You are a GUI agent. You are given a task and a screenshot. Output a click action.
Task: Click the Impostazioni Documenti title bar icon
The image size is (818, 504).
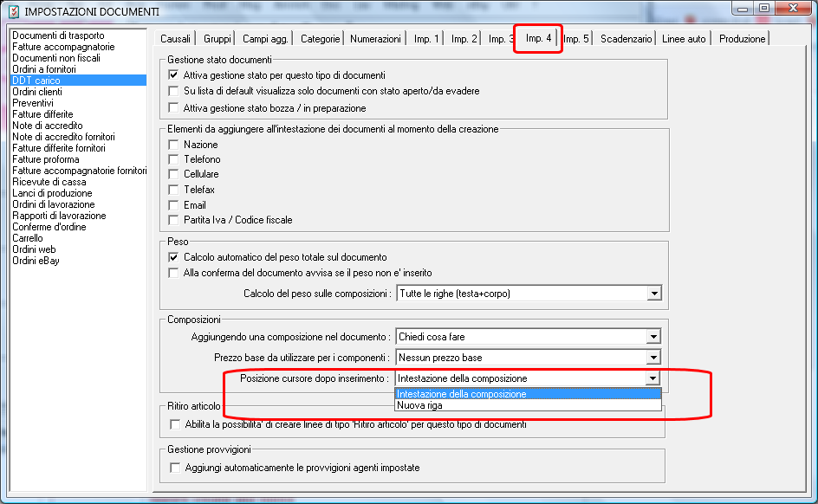(14, 11)
